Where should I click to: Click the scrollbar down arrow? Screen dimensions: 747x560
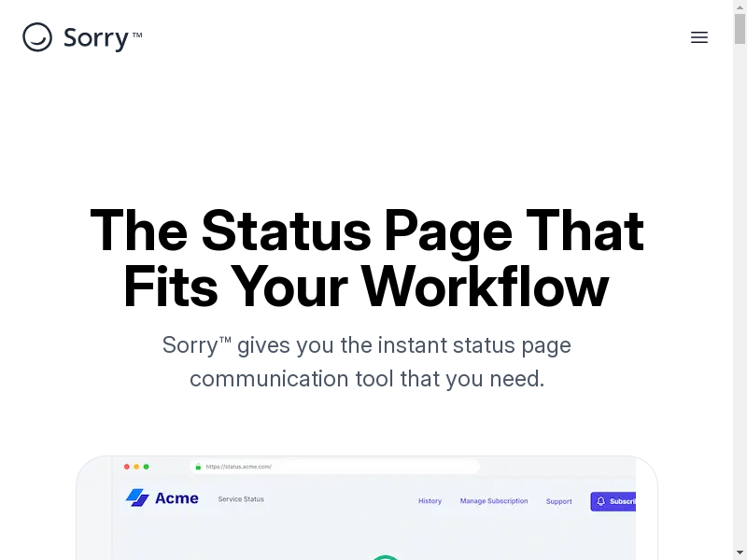click(x=740, y=553)
